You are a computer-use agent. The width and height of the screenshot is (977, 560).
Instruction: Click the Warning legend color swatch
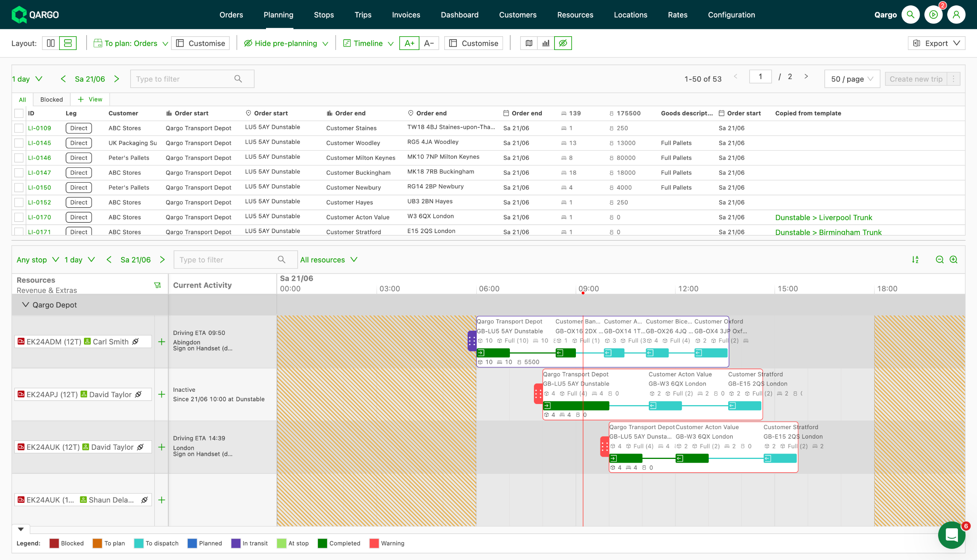[374, 543]
